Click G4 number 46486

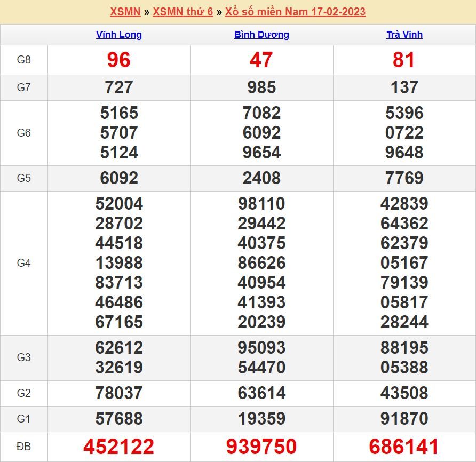point(119,302)
